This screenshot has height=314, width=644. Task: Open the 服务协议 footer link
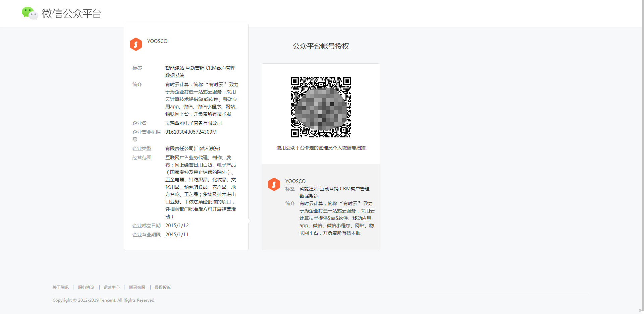(86, 288)
